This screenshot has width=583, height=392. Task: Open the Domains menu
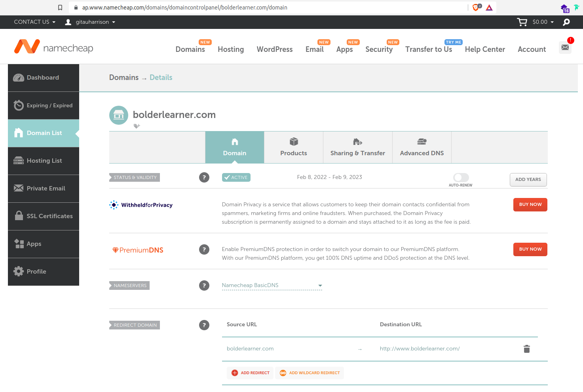point(190,49)
